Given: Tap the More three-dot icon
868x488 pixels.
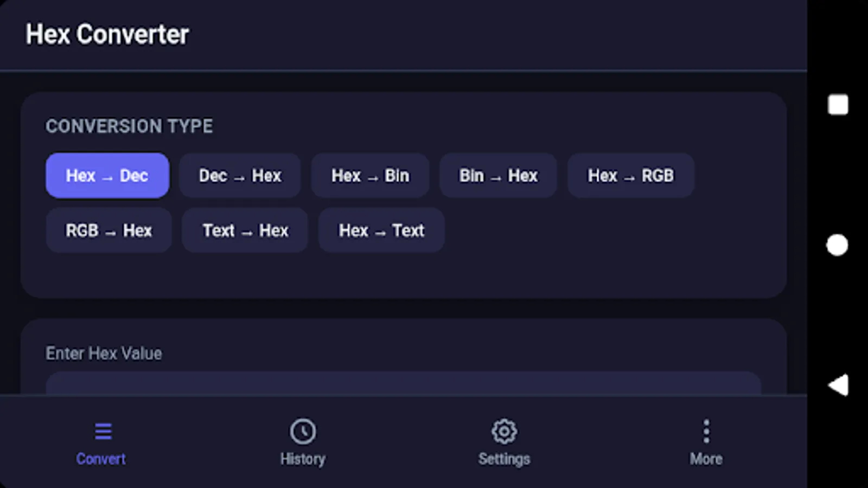Looking at the screenshot, I should tap(706, 431).
